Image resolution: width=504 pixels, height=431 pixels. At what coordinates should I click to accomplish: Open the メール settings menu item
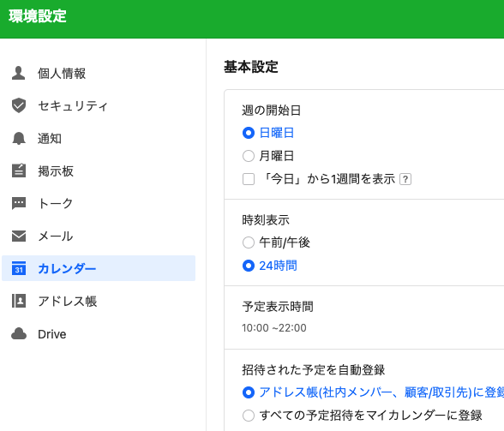click(99, 236)
